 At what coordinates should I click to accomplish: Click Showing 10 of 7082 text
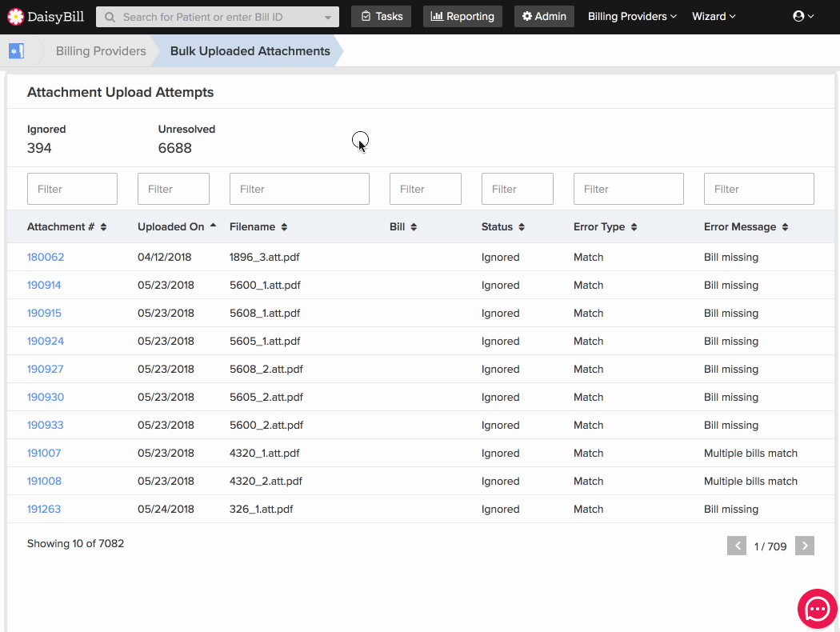(x=75, y=543)
